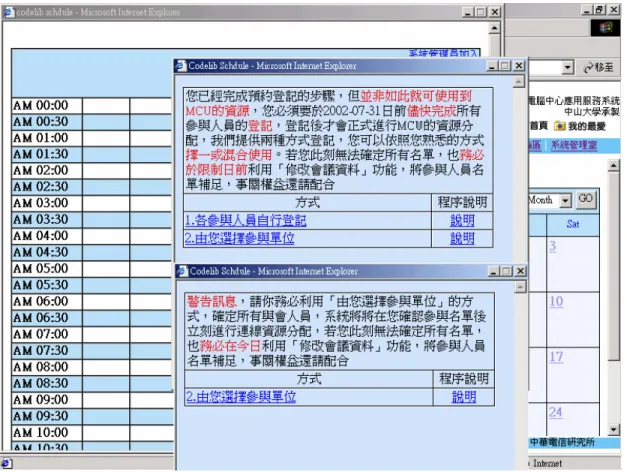
Task: Click the IE icon of codelib schdule window
Action: [x=9, y=12]
